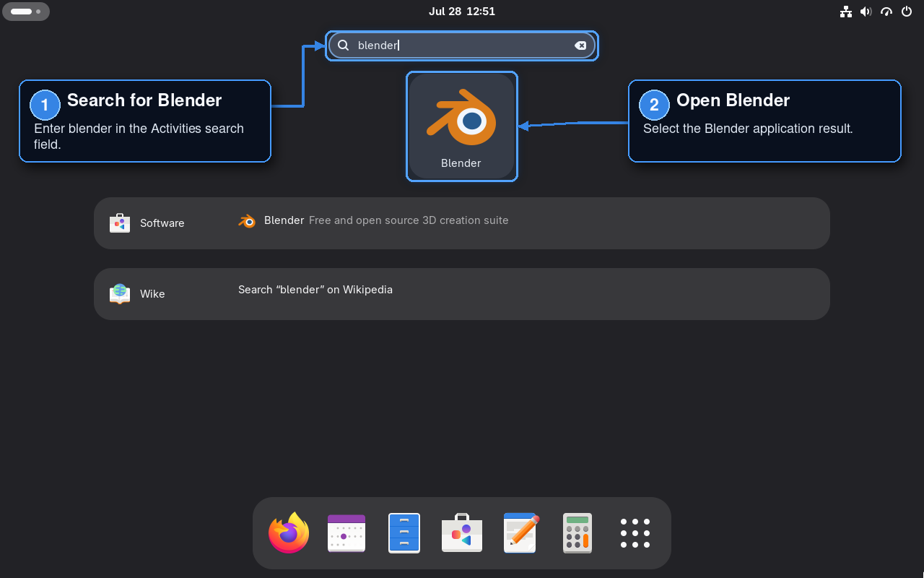
Task: Open the clock and calendar menu
Action: click(x=462, y=12)
